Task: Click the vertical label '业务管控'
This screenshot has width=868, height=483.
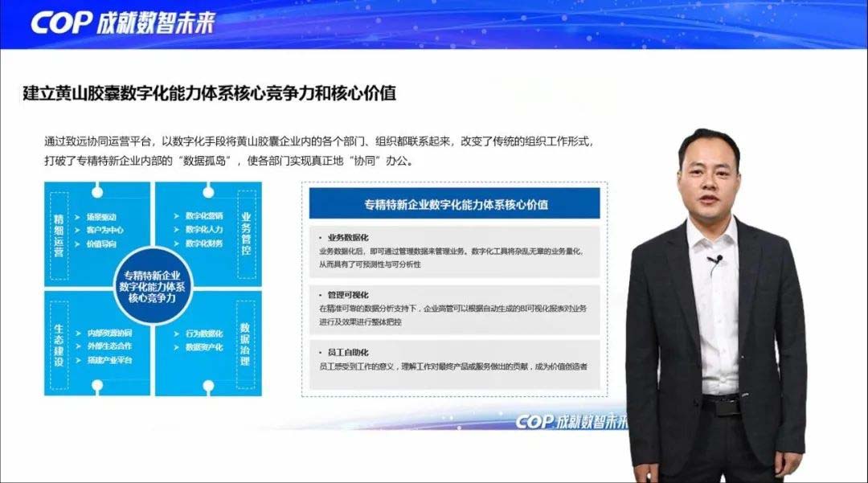Action: pos(247,234)
